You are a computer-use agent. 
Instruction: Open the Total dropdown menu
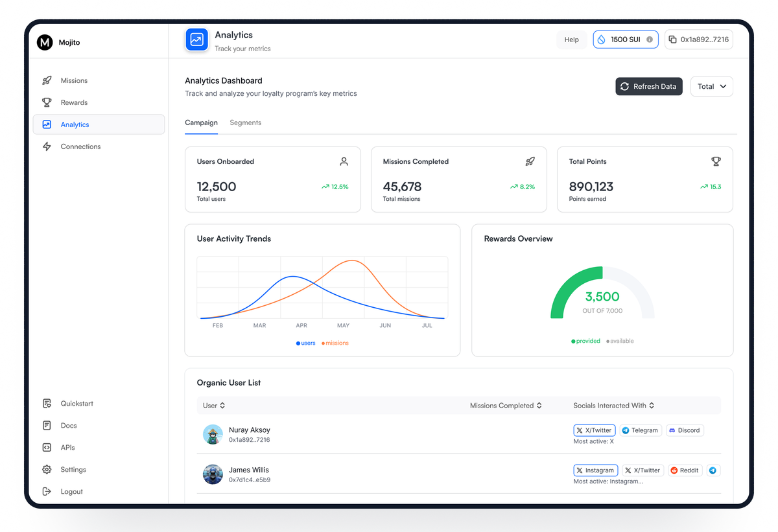711,86
